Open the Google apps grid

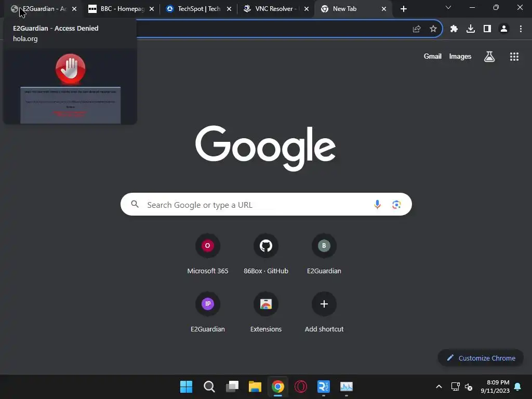(514, 57)
